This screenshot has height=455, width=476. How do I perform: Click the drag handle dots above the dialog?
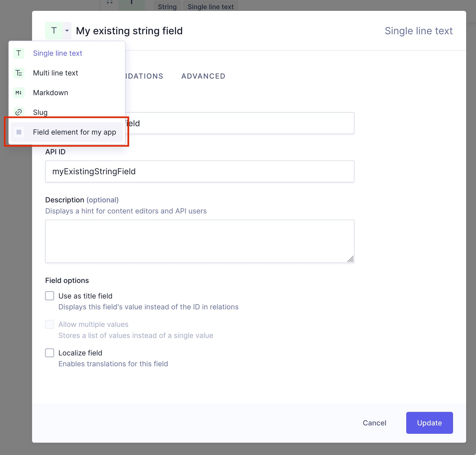pos(110,2)
